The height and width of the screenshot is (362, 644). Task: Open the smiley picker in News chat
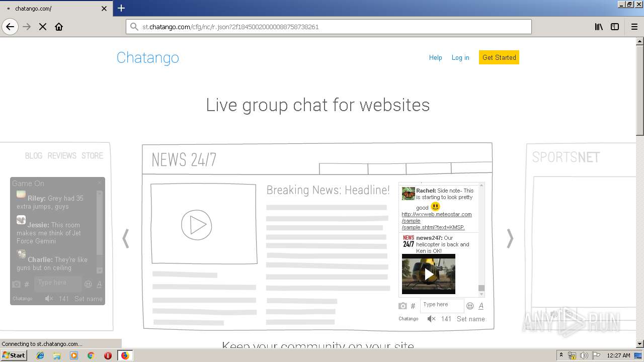point(470,306)
